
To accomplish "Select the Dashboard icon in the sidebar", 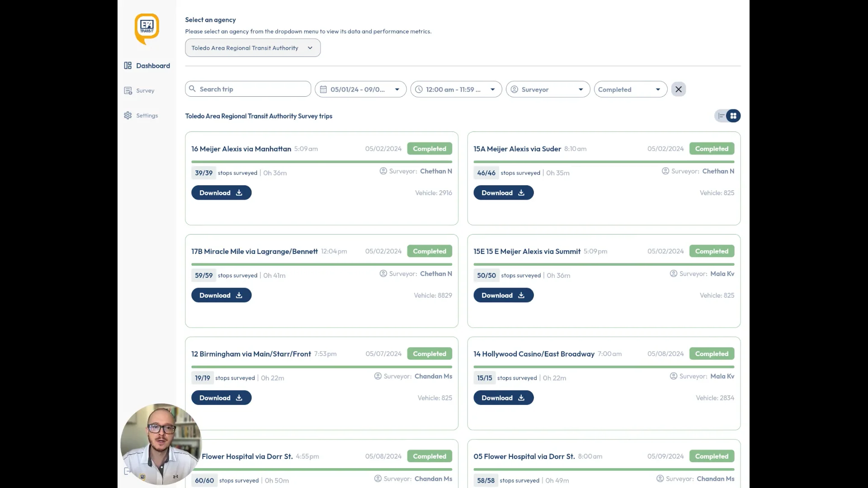I will point(128,66).
